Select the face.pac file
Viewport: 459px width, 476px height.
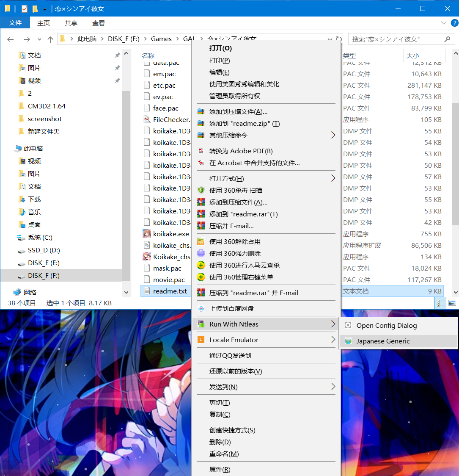[165, 108]
